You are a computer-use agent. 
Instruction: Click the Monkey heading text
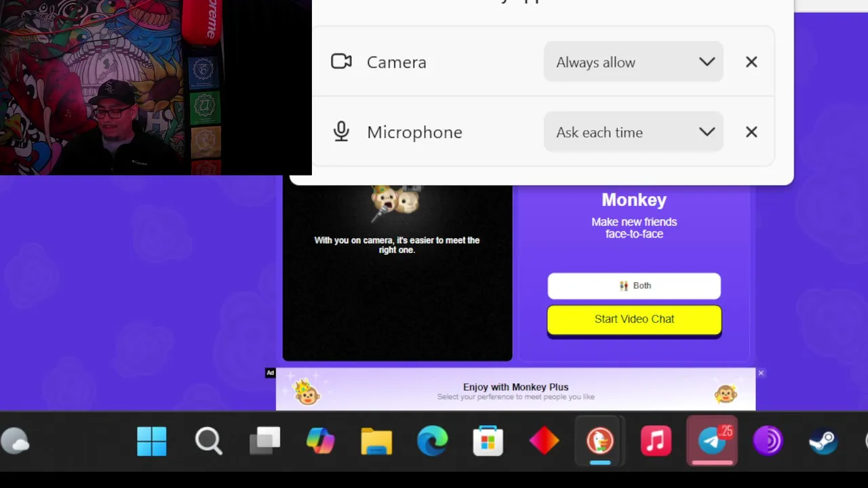[x=634, y=200]
